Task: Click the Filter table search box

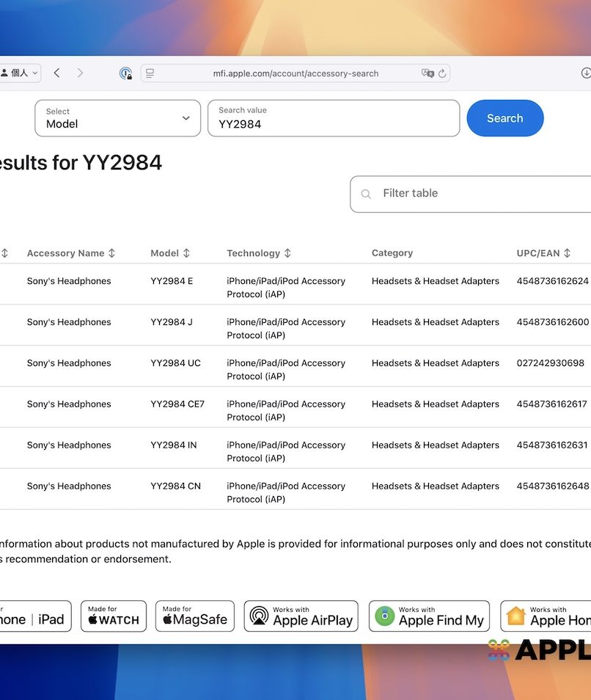Action: point(477,194)
